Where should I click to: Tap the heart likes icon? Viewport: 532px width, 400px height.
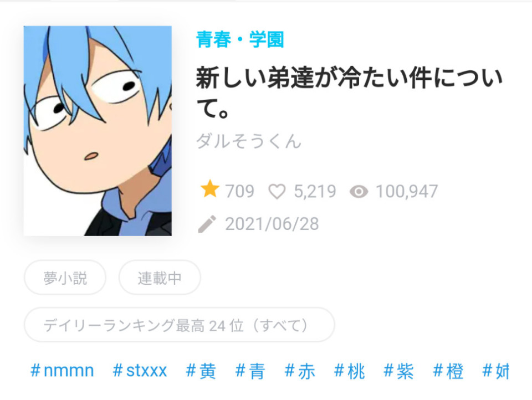pos(277,191)
